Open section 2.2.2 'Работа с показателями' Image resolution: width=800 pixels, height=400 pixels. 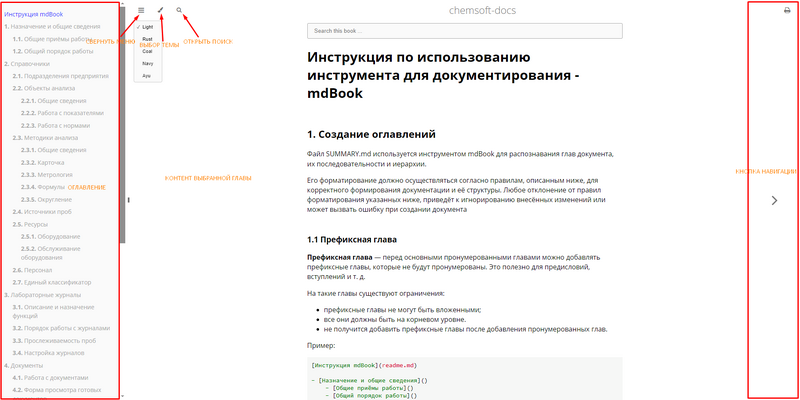(x=62, y=113)
